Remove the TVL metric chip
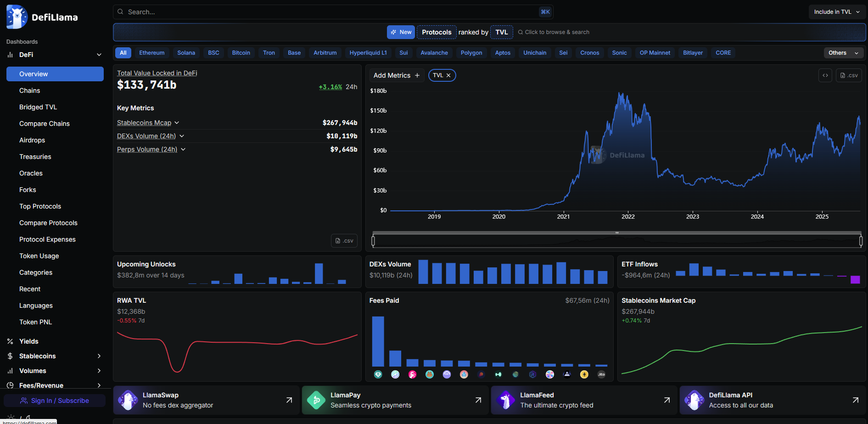Screen dimensions: 868x424 tap(448, 75)
